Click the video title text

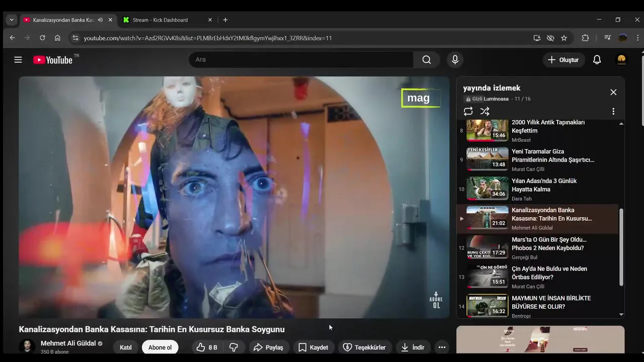[x=151, y=329]
